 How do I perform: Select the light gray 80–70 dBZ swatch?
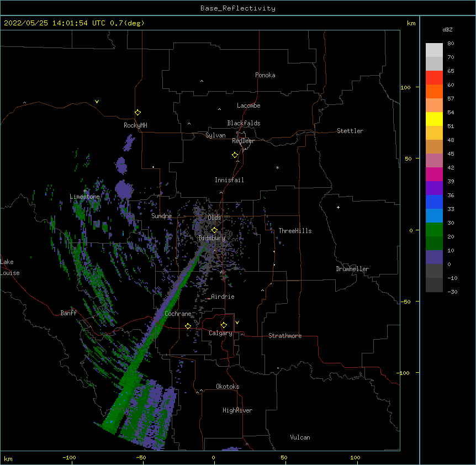point(434,50)
